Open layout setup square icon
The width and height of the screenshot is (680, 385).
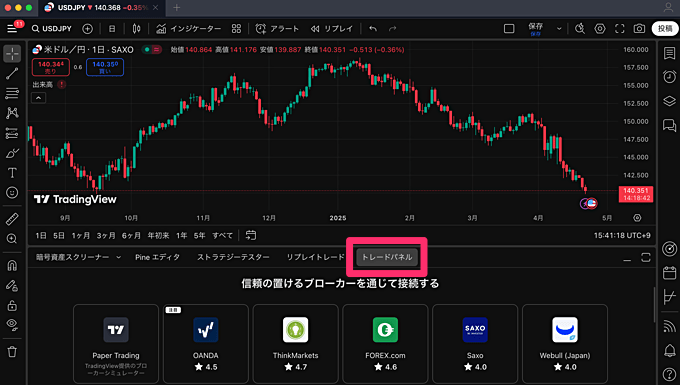point(509,29)
